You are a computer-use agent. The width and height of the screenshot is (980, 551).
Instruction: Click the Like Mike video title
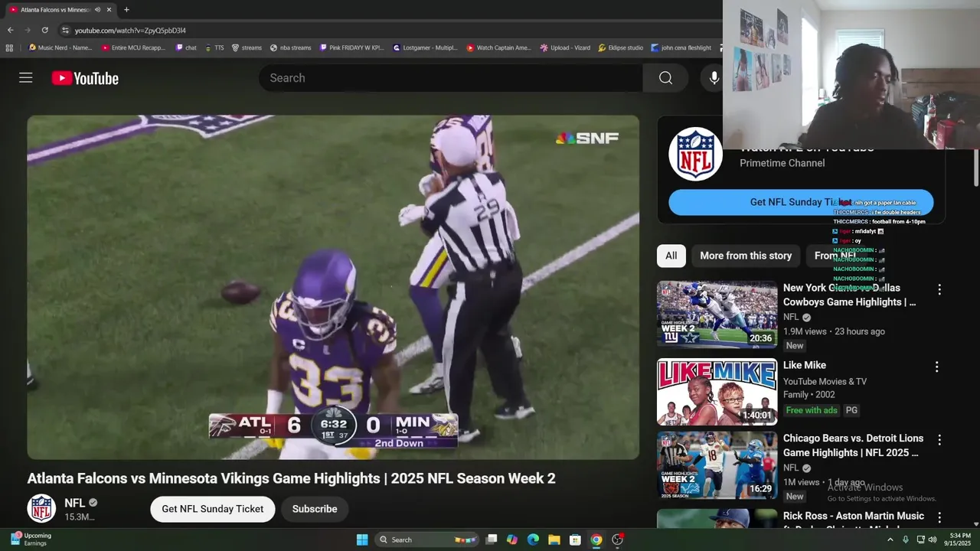coord(804,365)
